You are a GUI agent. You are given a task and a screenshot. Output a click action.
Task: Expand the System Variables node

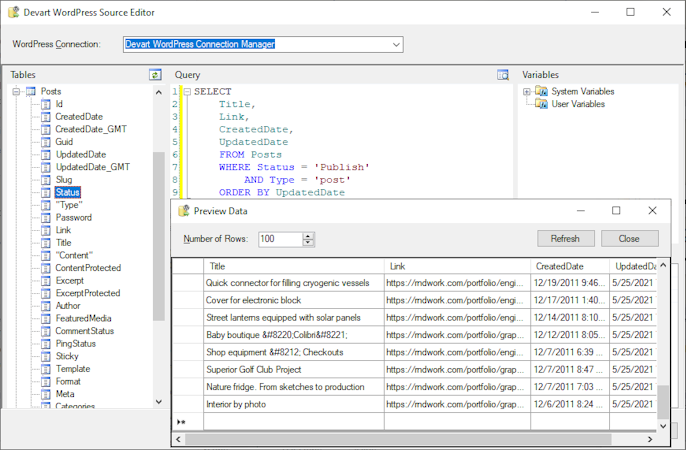(527, 92)
